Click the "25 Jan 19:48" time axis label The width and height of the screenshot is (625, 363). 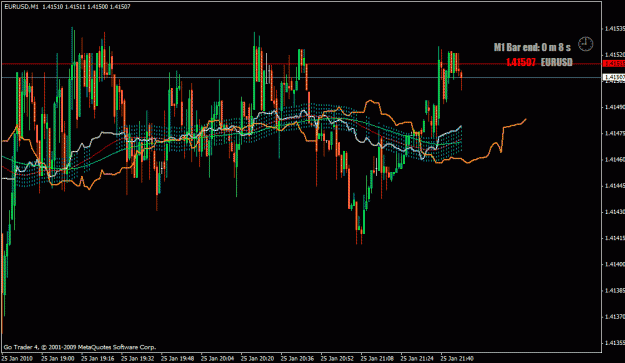[x=177, y=358]
